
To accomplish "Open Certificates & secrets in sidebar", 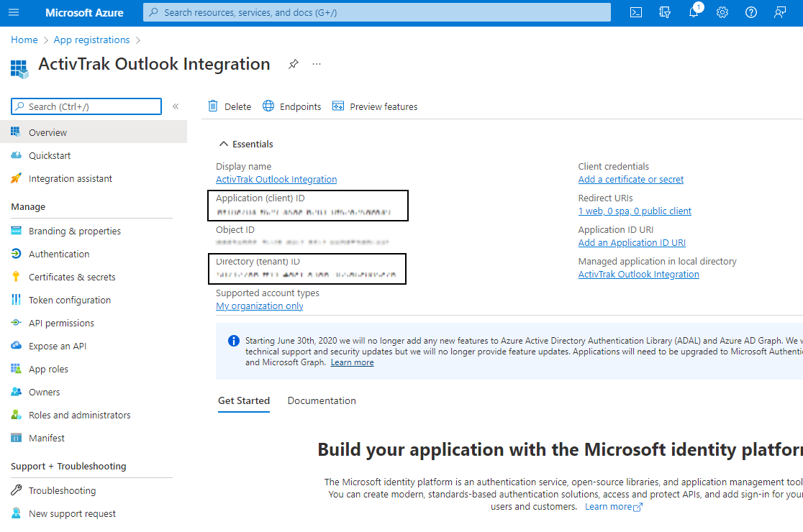I will (x=72, y=277).
